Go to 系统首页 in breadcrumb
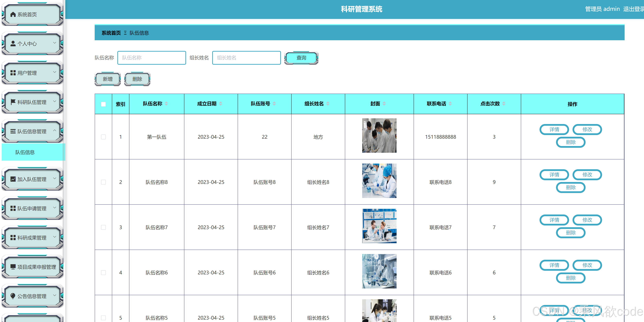The height and width of the screenshot is (322, 644). tap(111, 33)
